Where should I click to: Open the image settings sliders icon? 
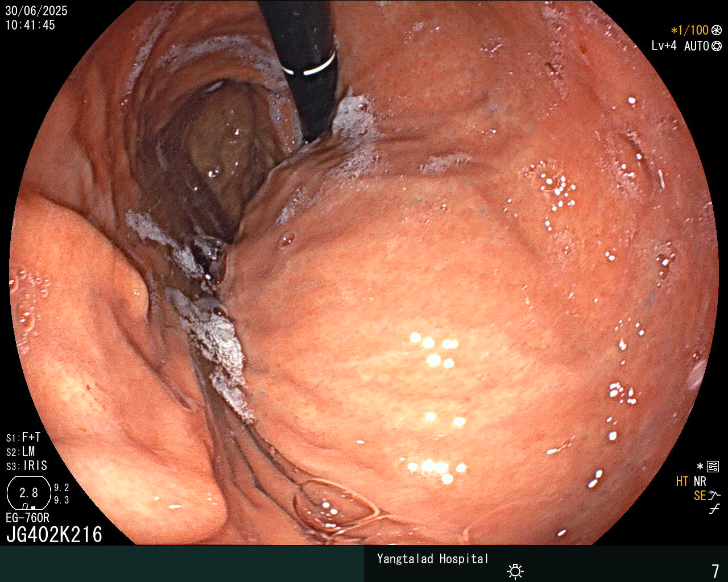[x=713, y=467]
